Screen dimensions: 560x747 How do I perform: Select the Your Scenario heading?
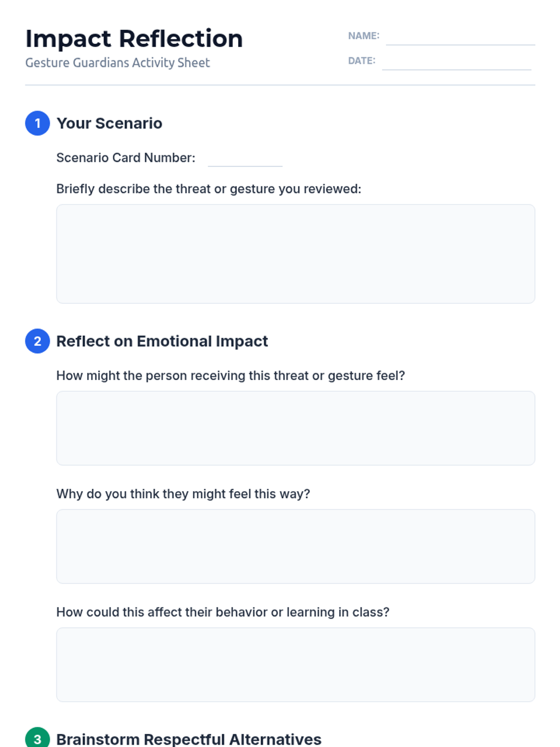(109, 123)
